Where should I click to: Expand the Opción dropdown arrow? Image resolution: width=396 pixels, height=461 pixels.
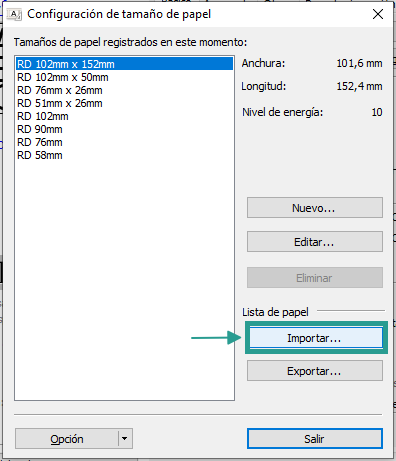[x=125, y=439]
